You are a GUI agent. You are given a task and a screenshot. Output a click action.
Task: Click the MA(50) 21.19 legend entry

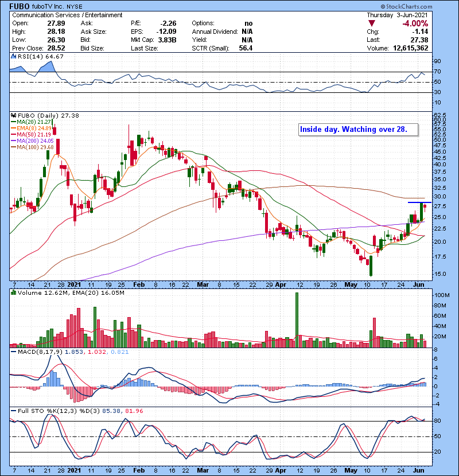coord(31,134)
